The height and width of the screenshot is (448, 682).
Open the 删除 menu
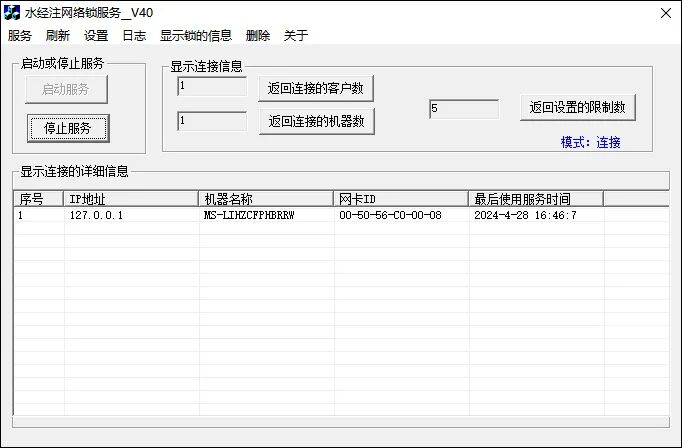(257, 36)
